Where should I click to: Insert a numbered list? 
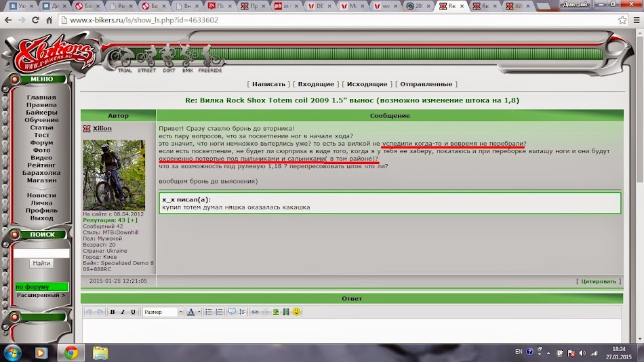219,312
